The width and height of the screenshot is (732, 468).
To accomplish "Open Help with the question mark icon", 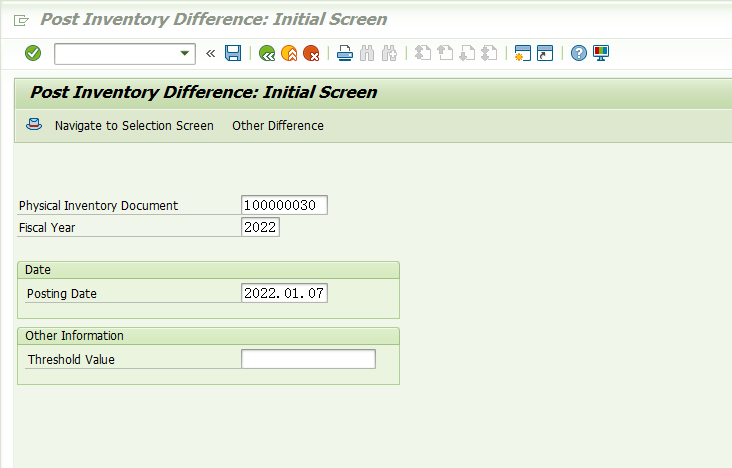I will point(578,53).
